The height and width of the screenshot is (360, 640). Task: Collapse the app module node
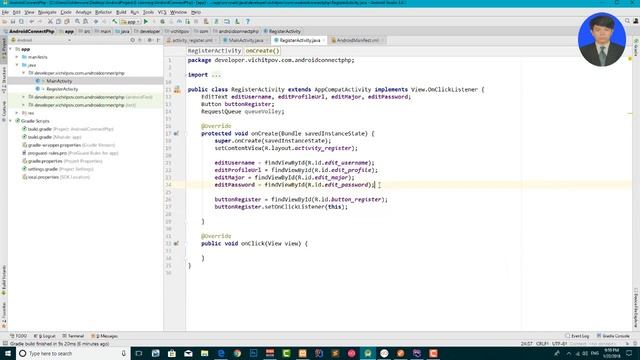(11, 49)
